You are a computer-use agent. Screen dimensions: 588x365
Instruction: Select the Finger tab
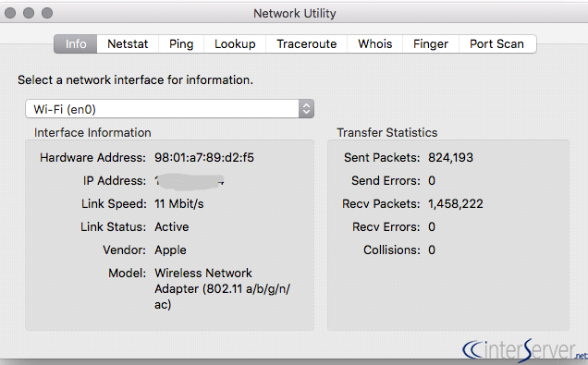[x=431, y=43]
